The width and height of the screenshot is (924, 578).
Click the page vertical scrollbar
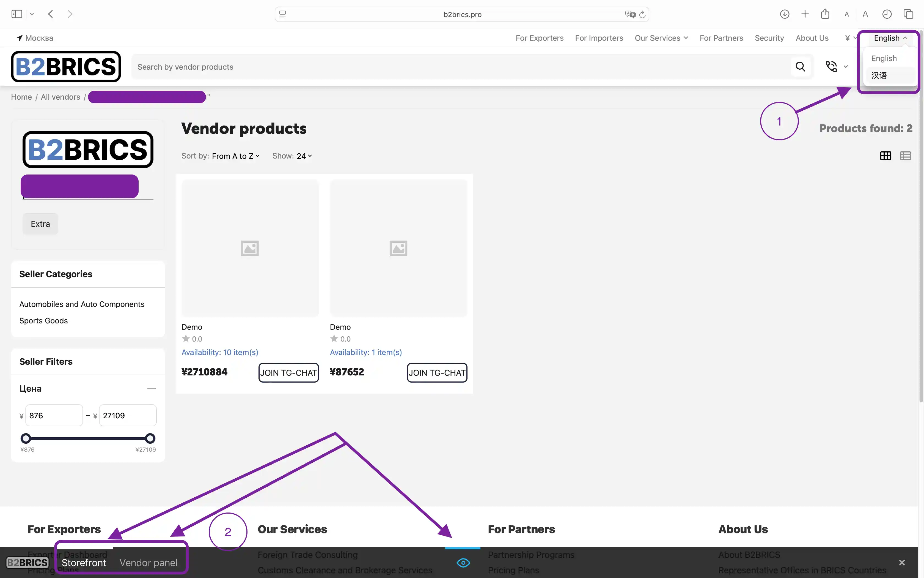point(921,216)
